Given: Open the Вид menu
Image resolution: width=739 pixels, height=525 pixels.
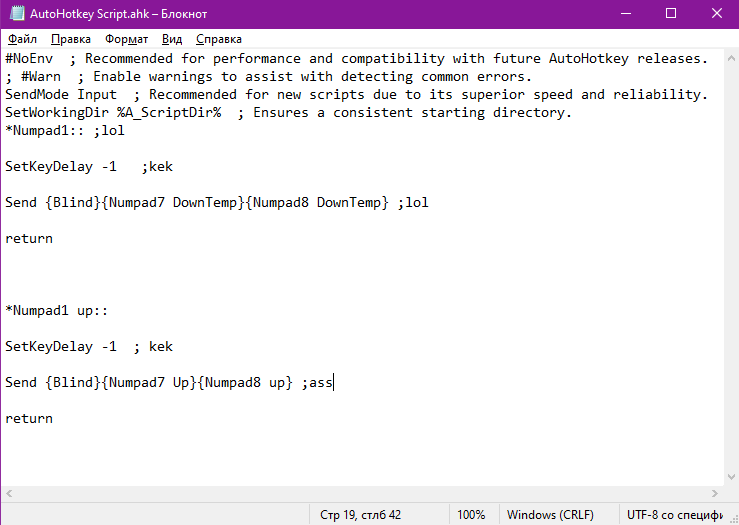Looking at the screenshot, I should point(172,39).
